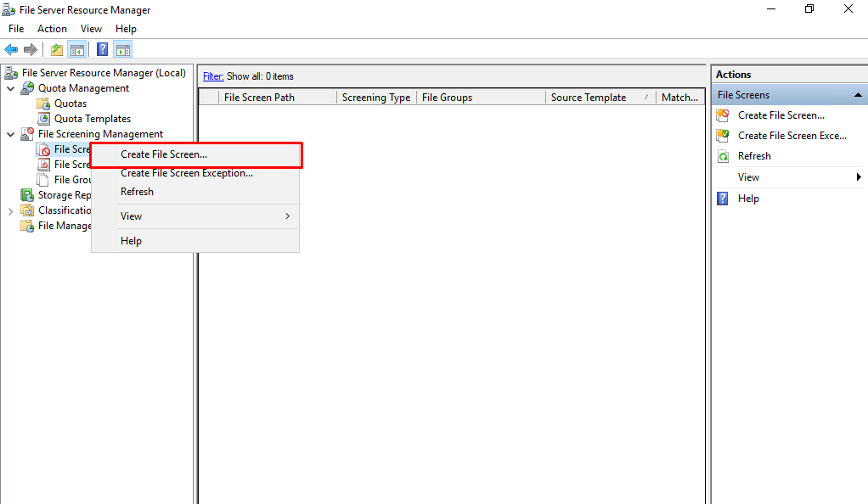
Task: Select the File Management Tasks node icon
Action: pos(27,226)
